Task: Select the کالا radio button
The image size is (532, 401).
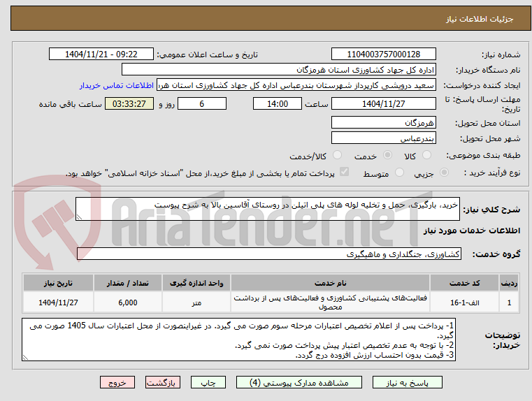Action: coord(426,155)
